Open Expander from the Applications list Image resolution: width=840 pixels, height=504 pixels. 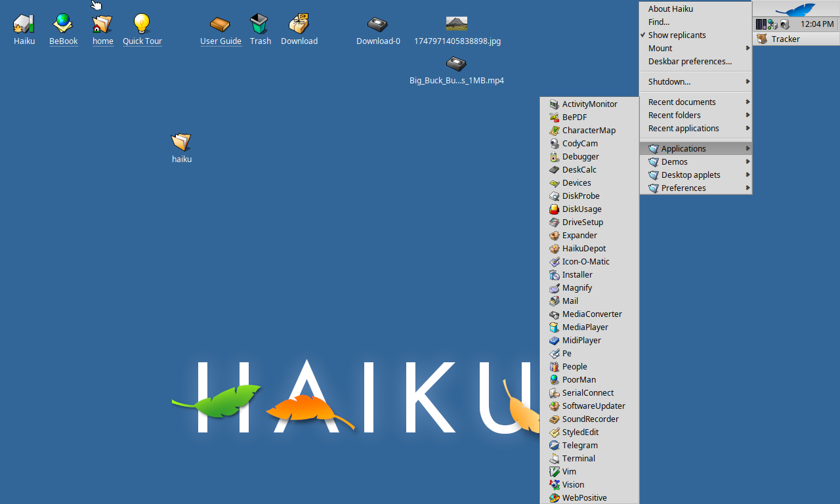[x=589, y=235]
